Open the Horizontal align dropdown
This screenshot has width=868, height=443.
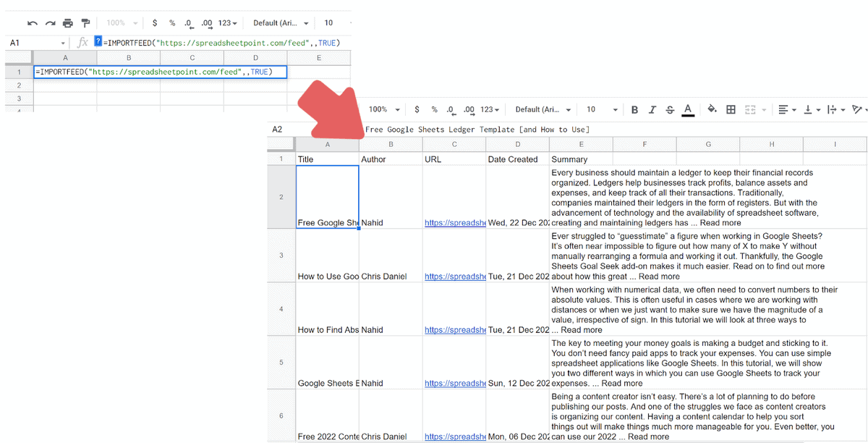786,109
